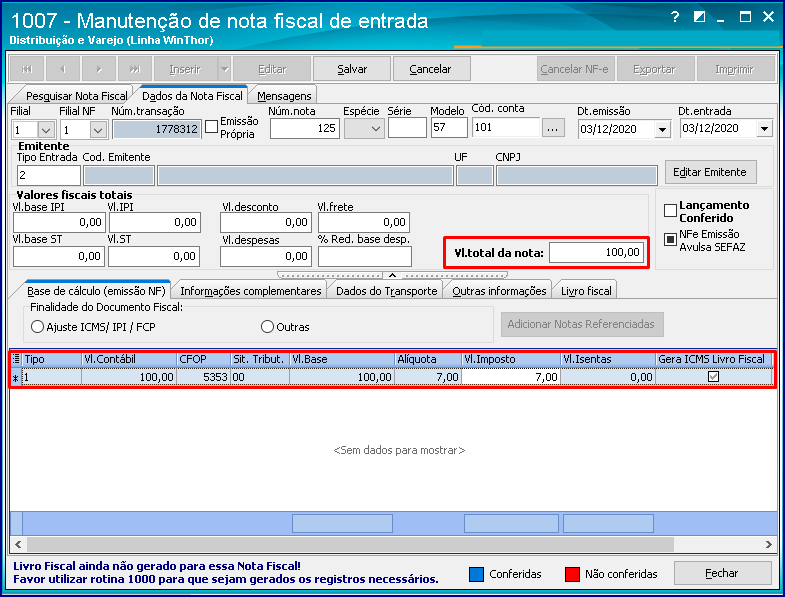Click Vl.desconto input field
Screen dimensions: 785x597
[x=266, y=222]
